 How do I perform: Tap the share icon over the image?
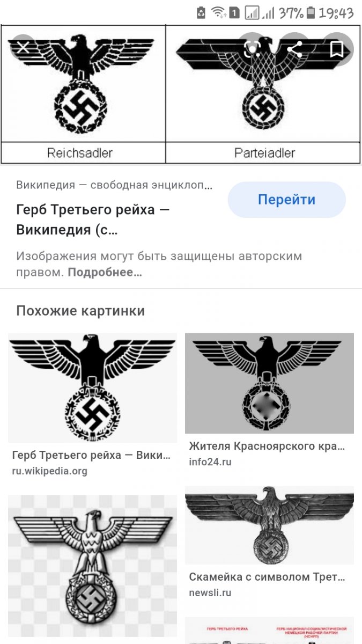coord(294,49)
